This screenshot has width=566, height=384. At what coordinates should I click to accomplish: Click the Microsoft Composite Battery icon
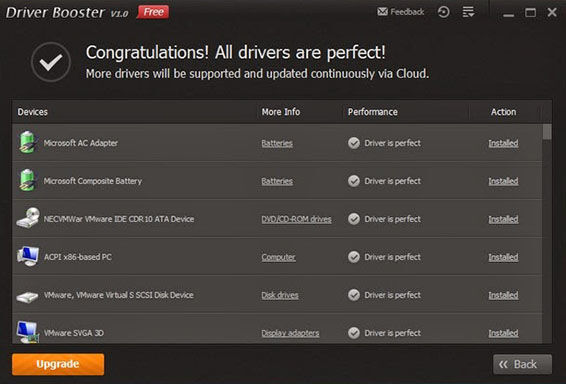[x=27, y=180]
